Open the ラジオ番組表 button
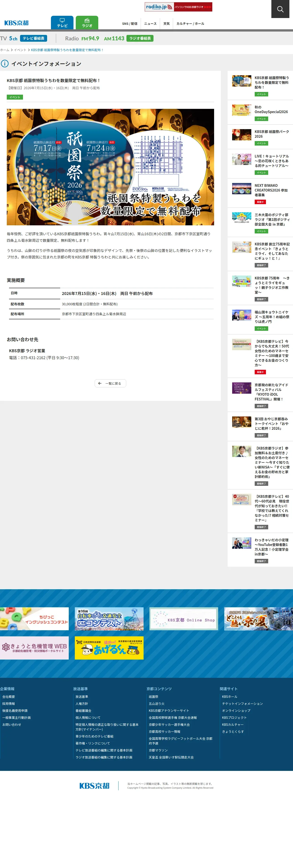The width and height of the screenshot is (293, 868). [140, 38]
